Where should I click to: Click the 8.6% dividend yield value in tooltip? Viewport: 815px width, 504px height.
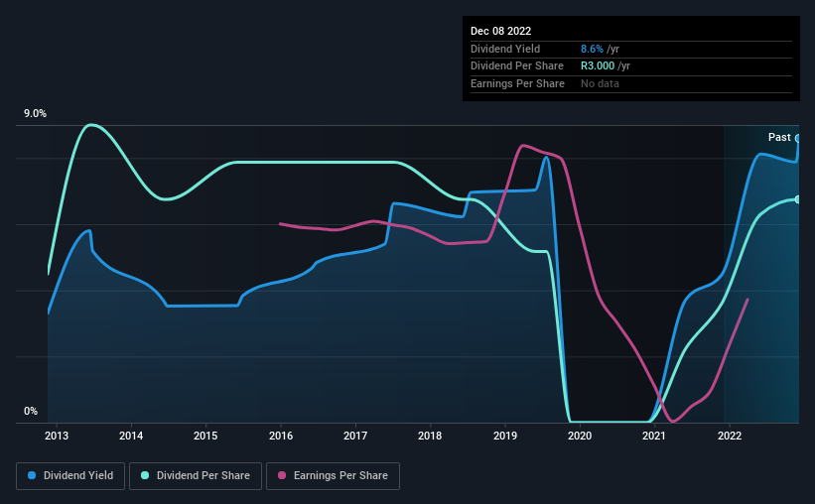(x=592, y=49)
